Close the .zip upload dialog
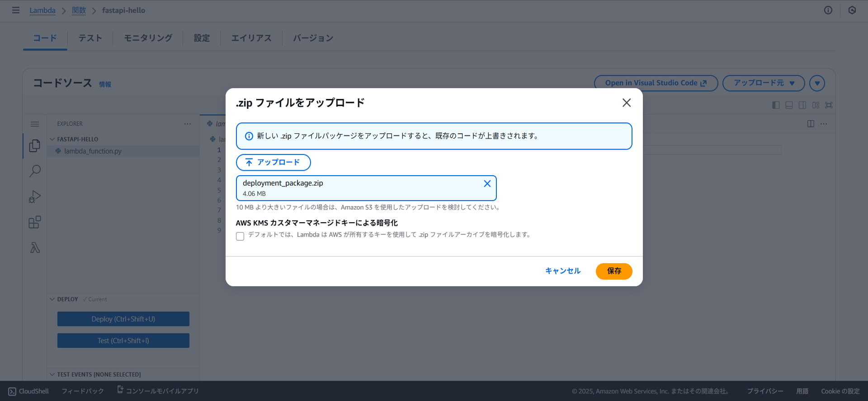This screenshot has height=401, width=868. coord(627,103)
